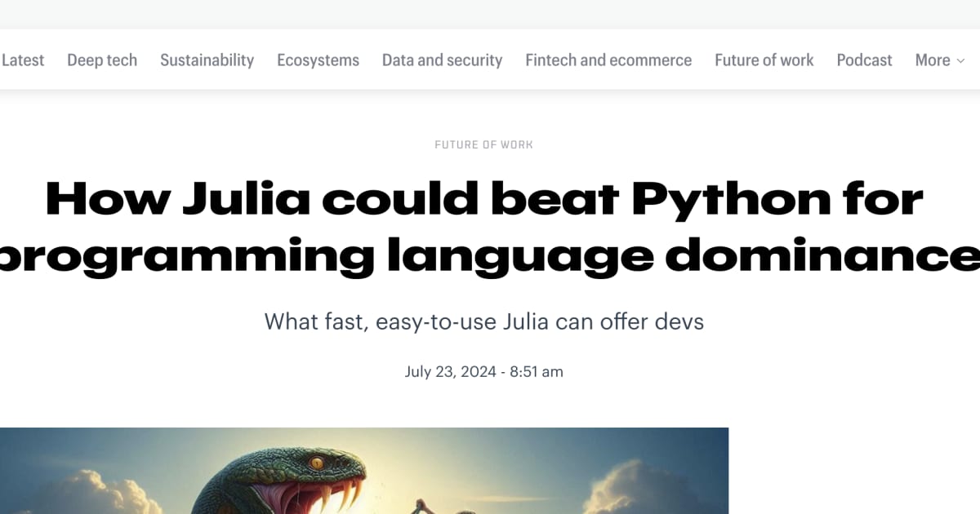This screenshot has width=980, height=514.
Task: Open the FUTURE OF WORK category tag above the headline
Action: click(x=483, y=144)
